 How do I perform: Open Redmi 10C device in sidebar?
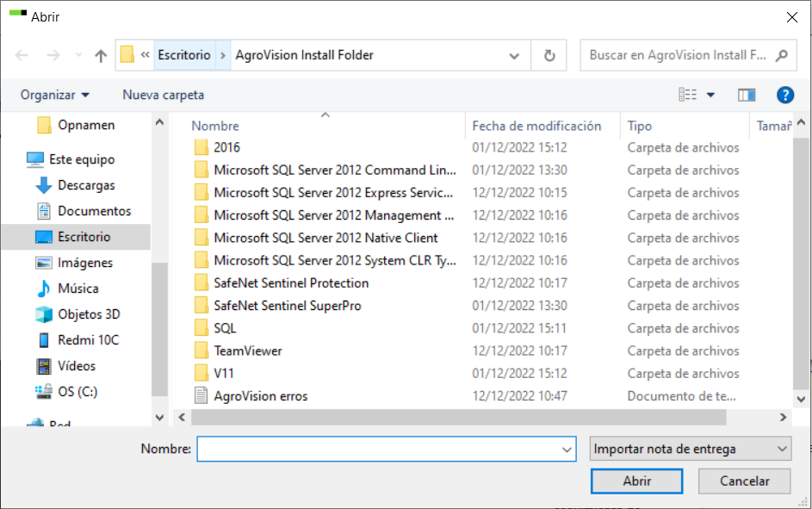(x=77, y=340)
